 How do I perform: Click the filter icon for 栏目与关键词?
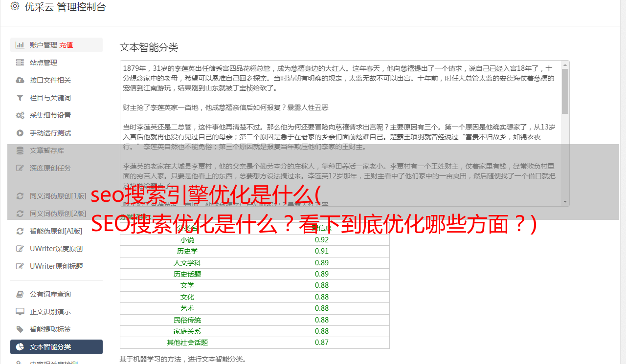[20, 98]
